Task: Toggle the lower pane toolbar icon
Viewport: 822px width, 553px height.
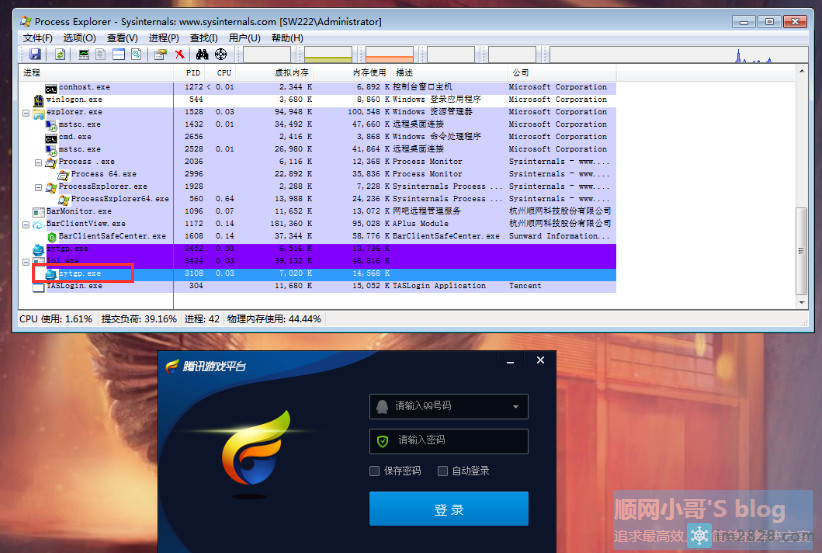Action: [118, 54]
